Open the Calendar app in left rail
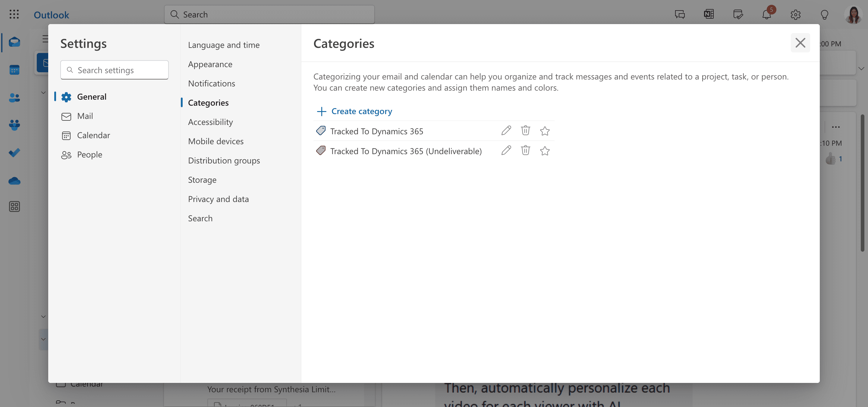This screenshot has width=868, height=407. (14, 70)
